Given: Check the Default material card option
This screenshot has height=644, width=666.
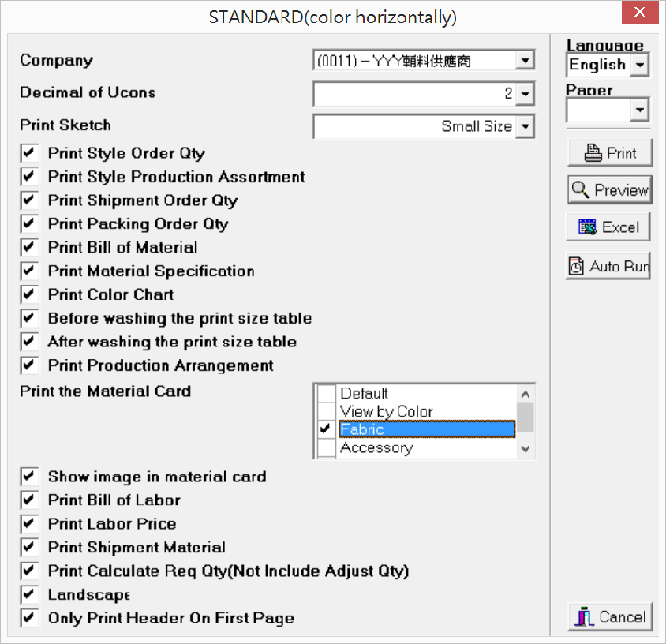Looking at the screenshot, I should [326, 394].
